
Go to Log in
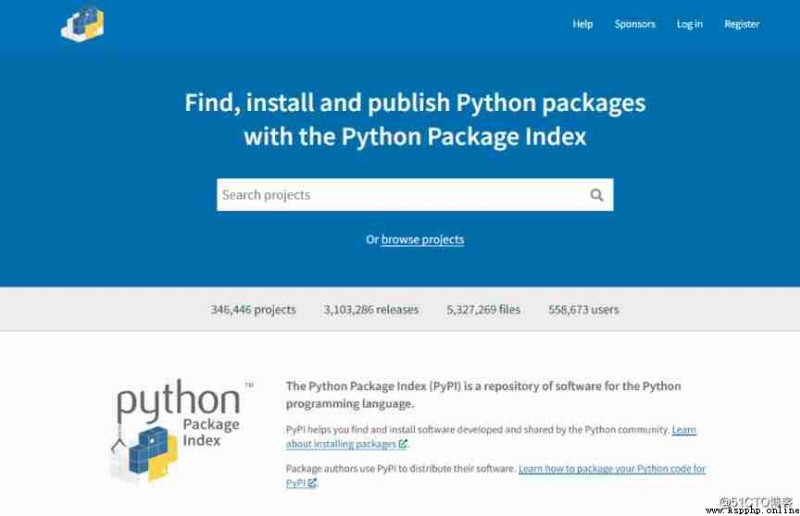689,24
